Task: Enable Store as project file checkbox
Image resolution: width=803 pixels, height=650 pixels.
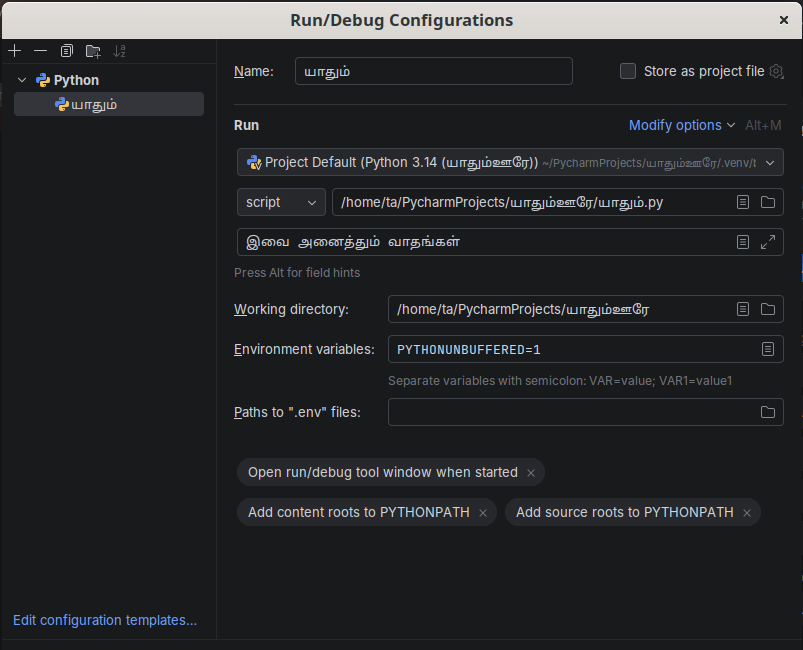Action: 628,71
